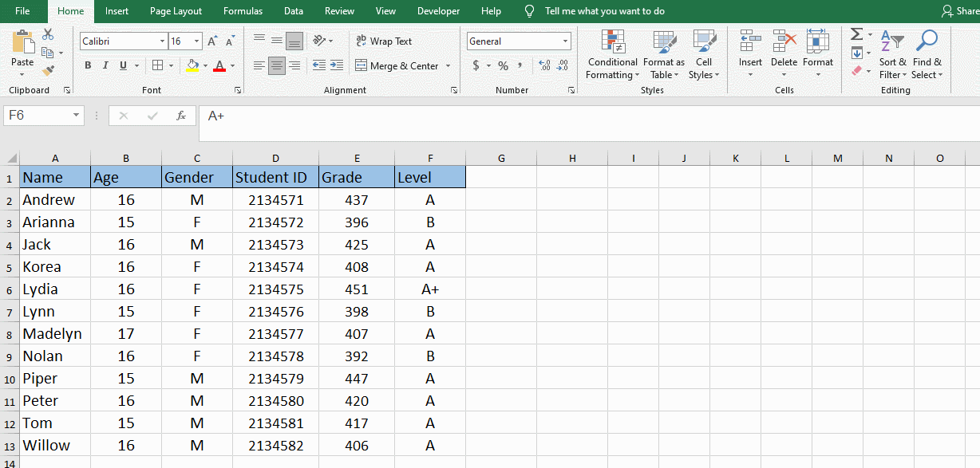
Task: Toggle Underline formatting
Action: point(123,65)
